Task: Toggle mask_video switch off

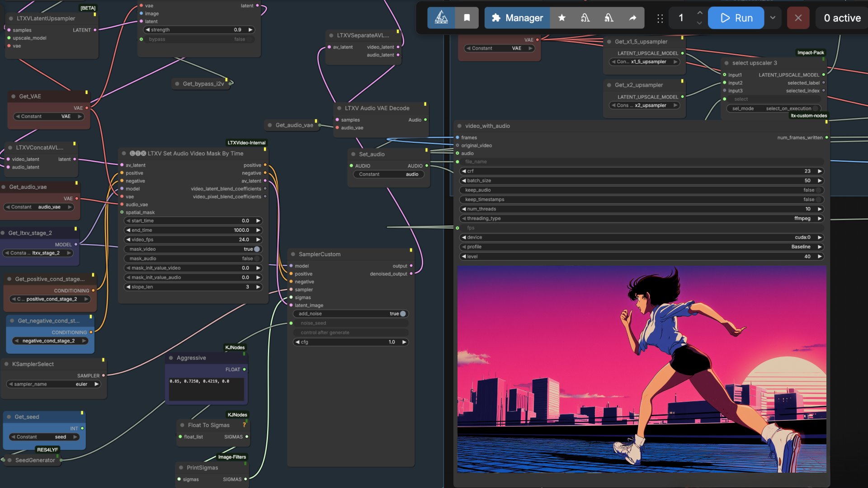Action: [257, 249]
